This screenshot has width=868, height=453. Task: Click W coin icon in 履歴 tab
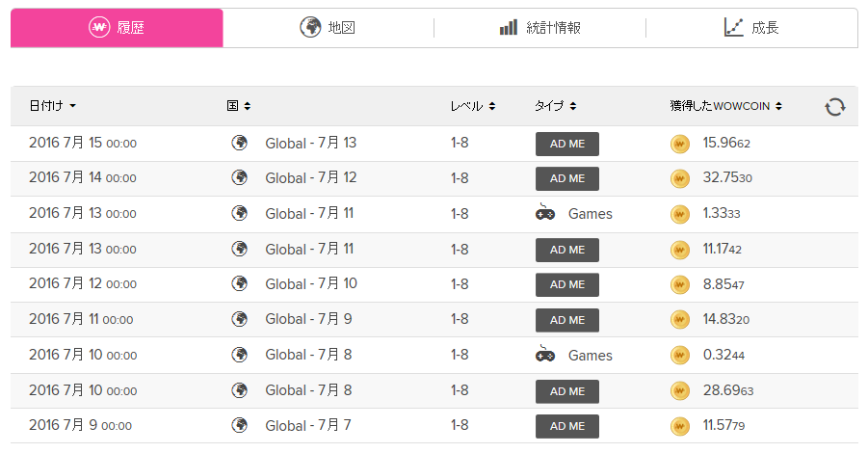pos(99,27)
